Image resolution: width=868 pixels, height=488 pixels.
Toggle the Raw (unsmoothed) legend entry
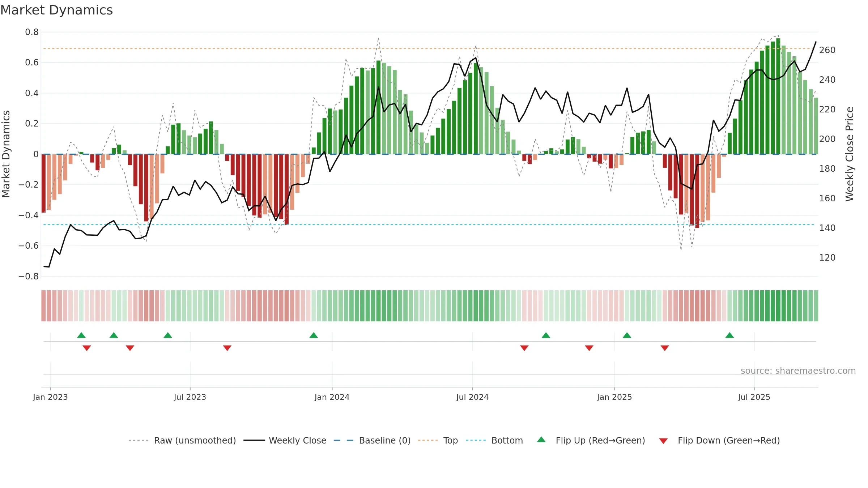[182, 440]
